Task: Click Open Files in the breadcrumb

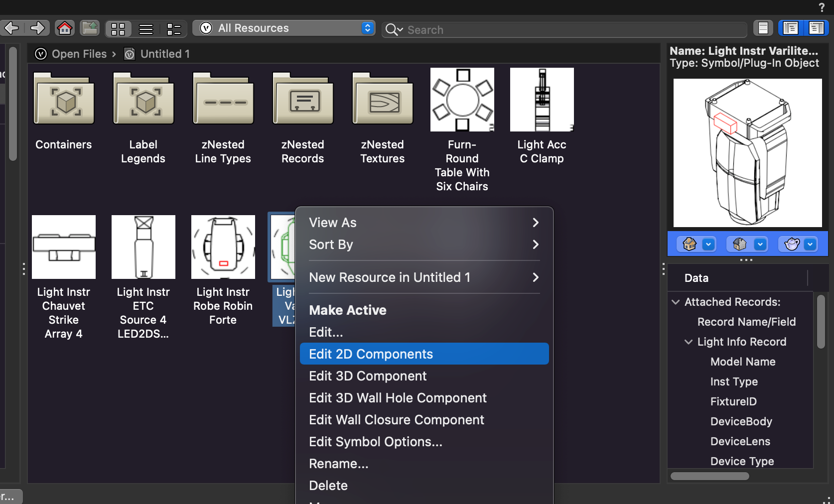Action: (x=79, y=54)
